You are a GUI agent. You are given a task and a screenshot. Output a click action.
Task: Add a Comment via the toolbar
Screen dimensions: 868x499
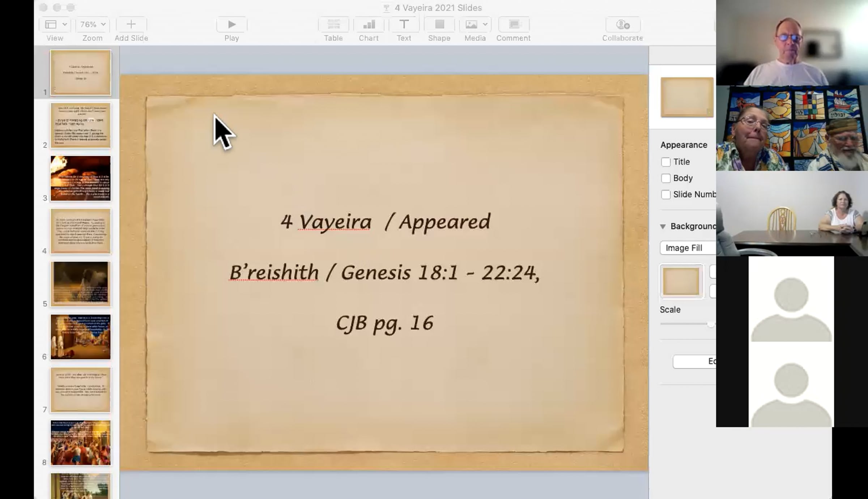click(x=514, y=25)
